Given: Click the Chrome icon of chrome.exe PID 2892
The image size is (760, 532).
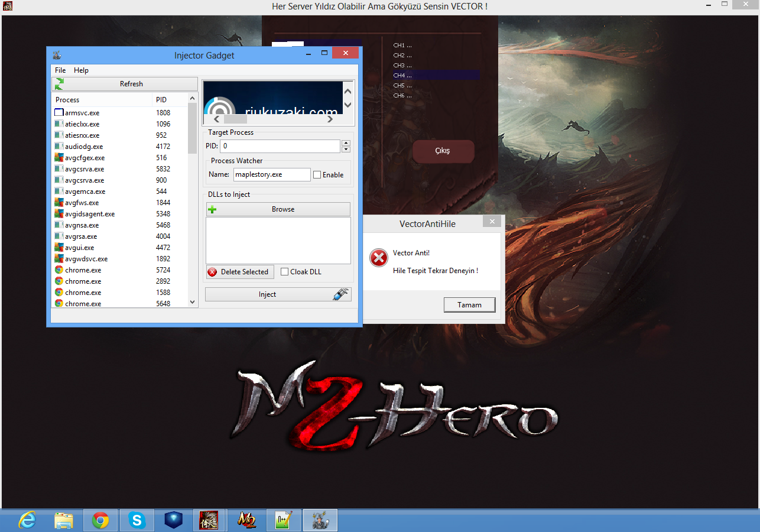Looking at the screenshot, I should point(59,281).
